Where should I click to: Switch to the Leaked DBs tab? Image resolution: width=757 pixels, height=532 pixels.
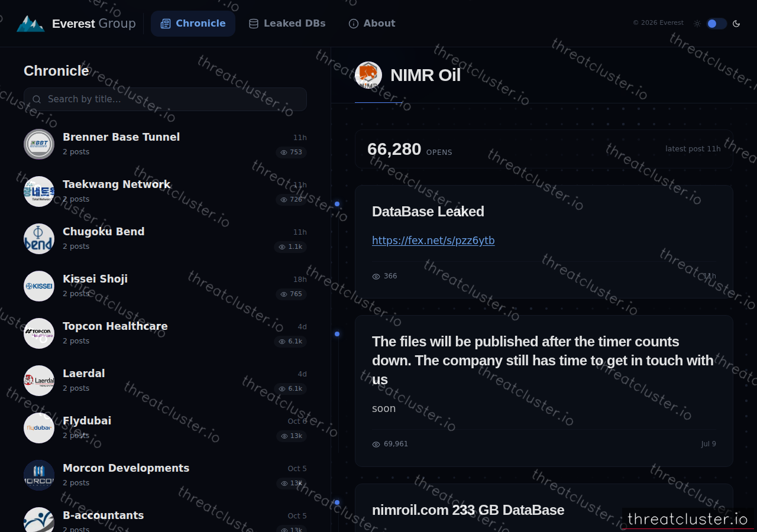(287, 24)
